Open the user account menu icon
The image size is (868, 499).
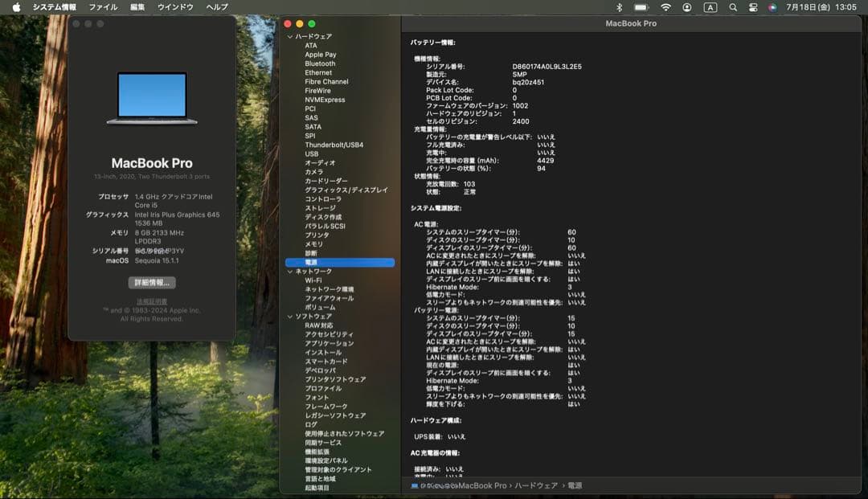(687, 6)
